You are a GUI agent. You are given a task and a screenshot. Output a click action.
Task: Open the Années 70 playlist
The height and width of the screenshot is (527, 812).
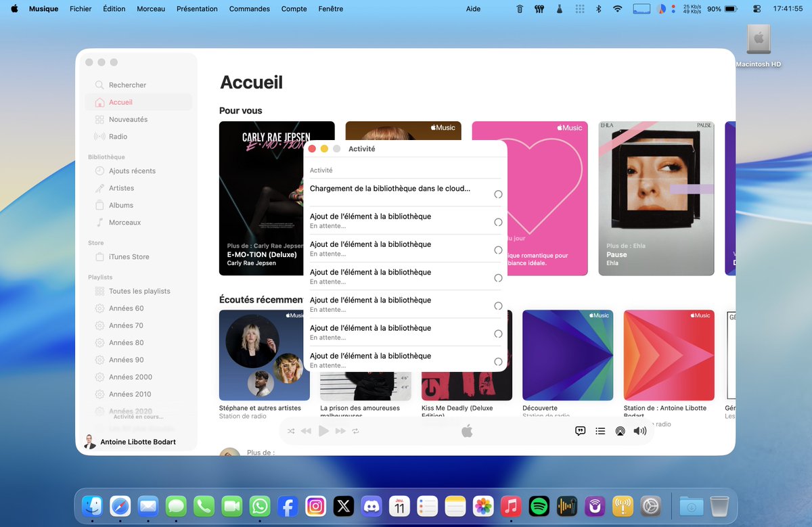[x=139, y=325]
